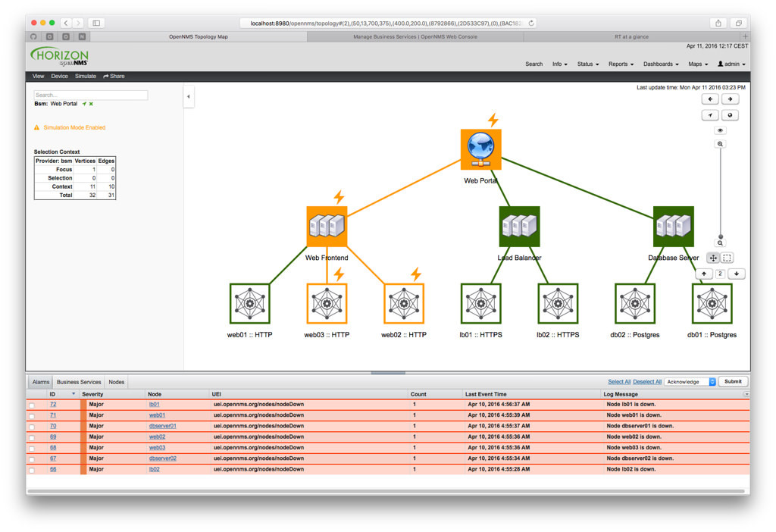The height and width of the screenshot is (532, 776).
Task: Click the lb01 :: HTTPS service node
Action: click(480, 303)
